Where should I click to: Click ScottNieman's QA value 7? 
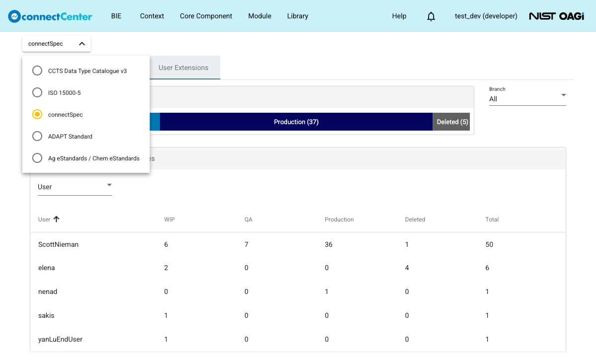click(x=246, y=244)
